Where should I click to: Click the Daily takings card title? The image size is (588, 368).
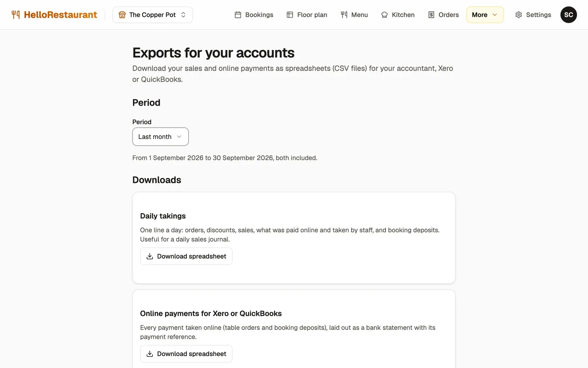163,216
